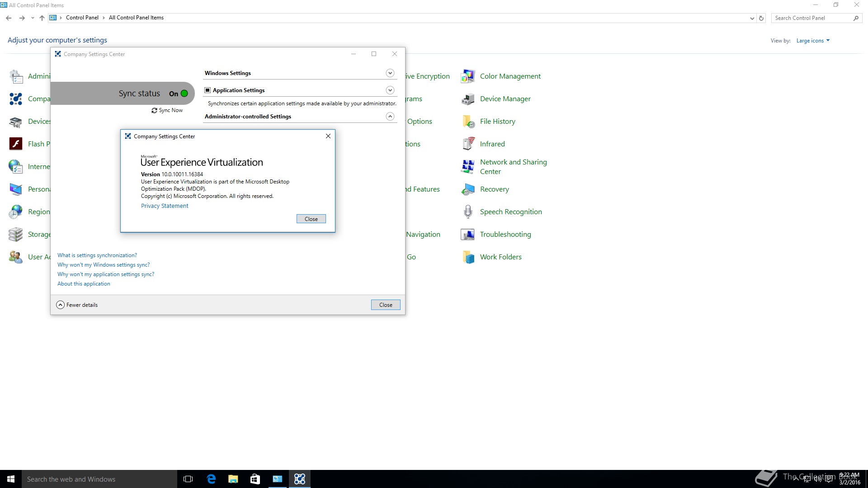Click the Flash Player icon
Viewport: 868px width, 488px height.
coord(16,144)
